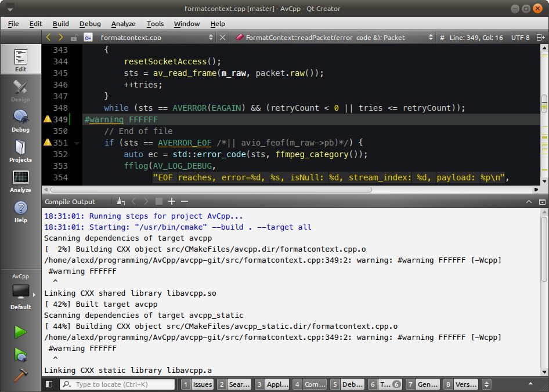Toggle the General Messages pane
Viewport: 549px width, 392px height.
click(x=423, y=384)
